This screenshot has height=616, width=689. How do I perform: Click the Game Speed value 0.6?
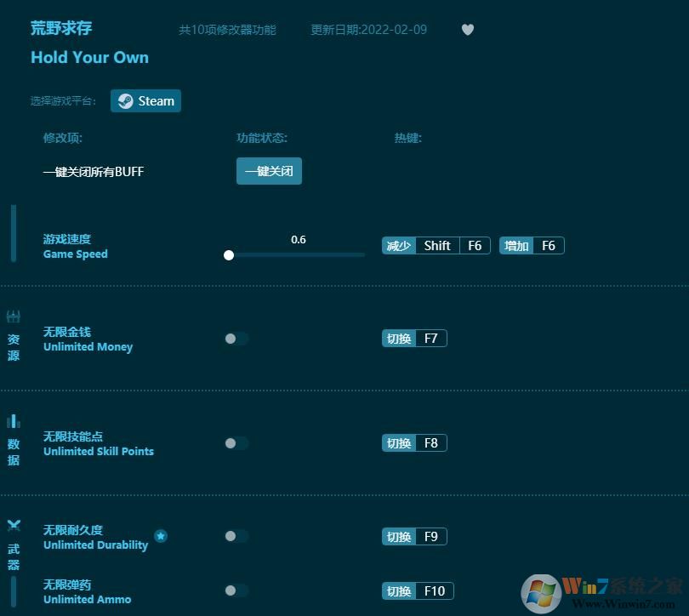pyautogui.click(x=299, y=239)
